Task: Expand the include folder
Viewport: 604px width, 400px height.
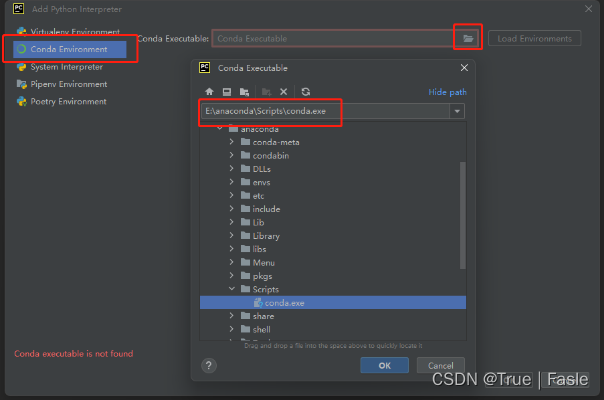Action: click(231, 209)
